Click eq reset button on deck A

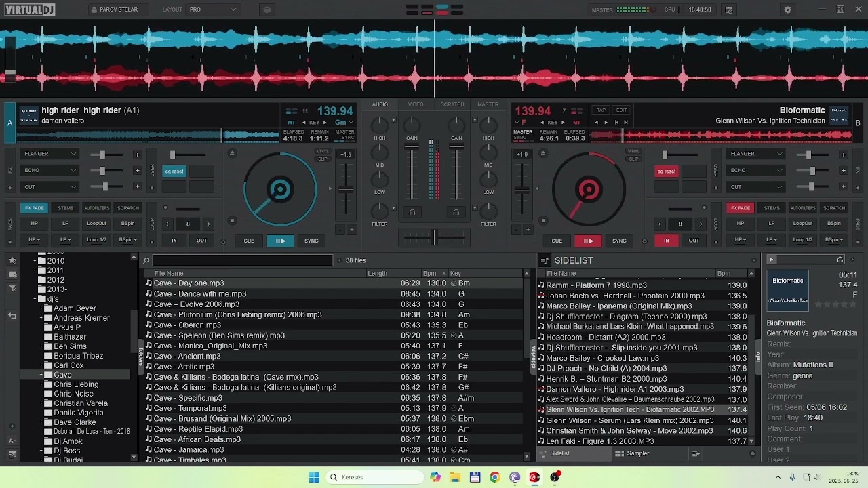pyautogui.click(x=174, y=171)
